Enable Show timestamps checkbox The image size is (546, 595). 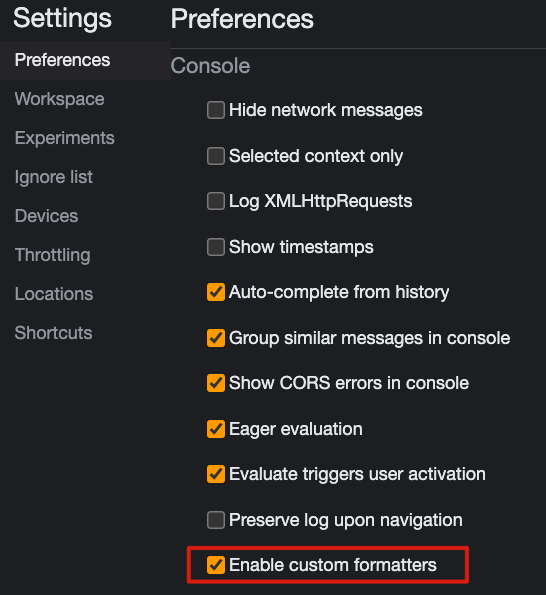click(x=216, y=247)
